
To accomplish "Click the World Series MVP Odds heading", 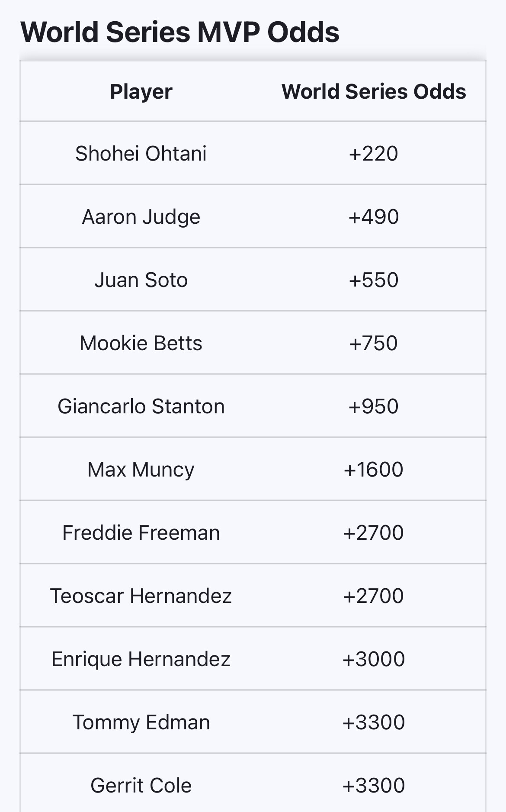I will point(179,32).
